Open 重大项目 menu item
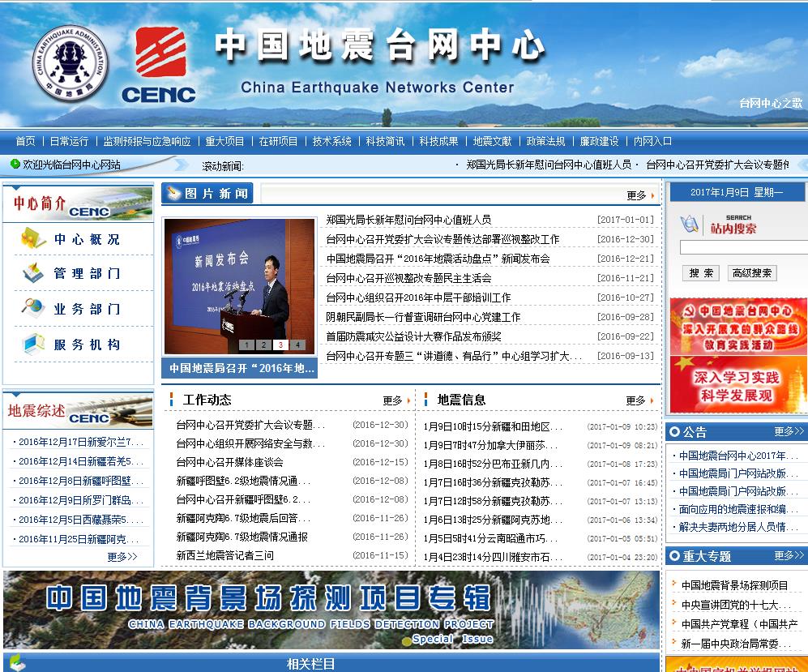The height and width of the screenshot is (672, 808). (224, 141)
